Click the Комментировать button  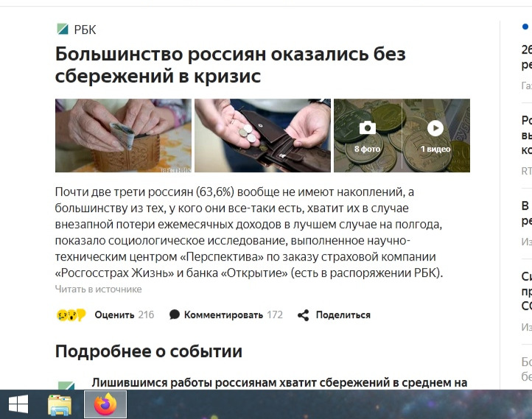pos(234,315)
